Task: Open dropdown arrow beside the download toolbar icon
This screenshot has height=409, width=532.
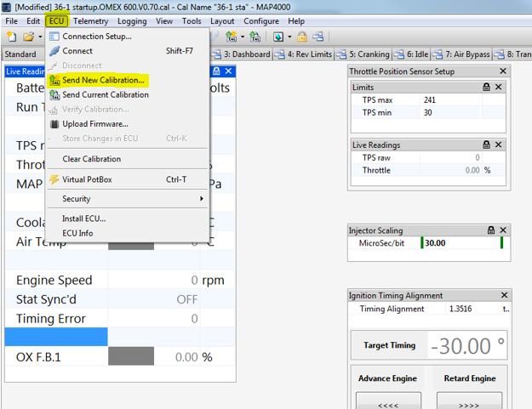Action: pos(290,37)
